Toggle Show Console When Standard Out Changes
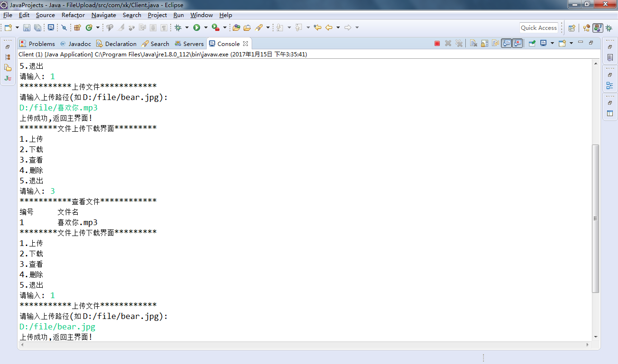This screenshot has height=364, width=618. 507,43
